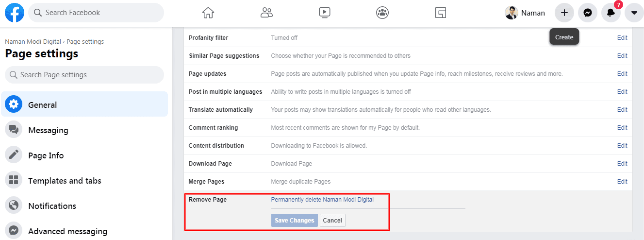
Task: Click 'Downloading to Facebook is allowed.' text
Action: click(x=319, y=146)
